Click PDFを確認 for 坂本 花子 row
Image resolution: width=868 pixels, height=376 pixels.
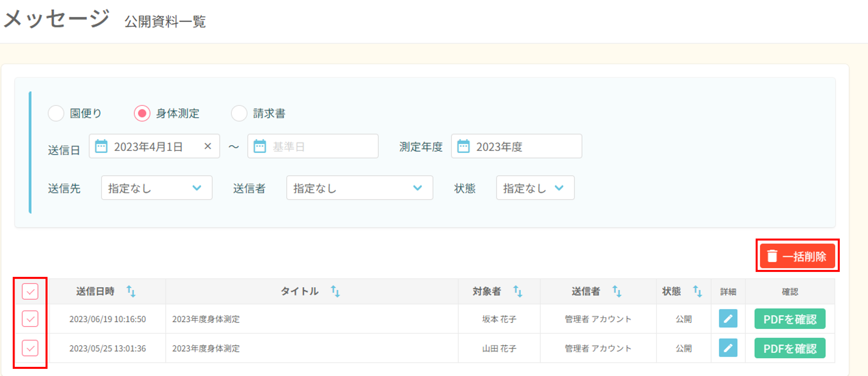790,319
